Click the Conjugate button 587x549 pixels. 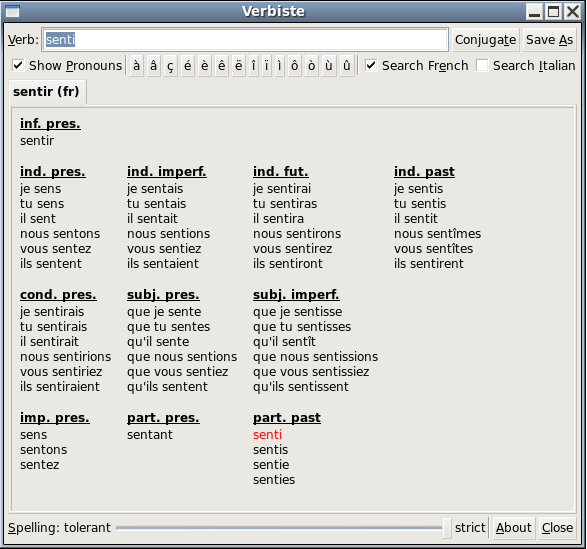click(x=486, y=40)
